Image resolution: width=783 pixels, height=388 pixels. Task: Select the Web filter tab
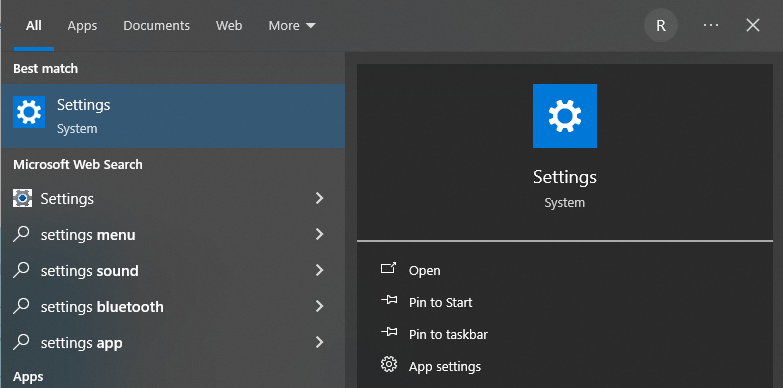(x=229, y=25)
